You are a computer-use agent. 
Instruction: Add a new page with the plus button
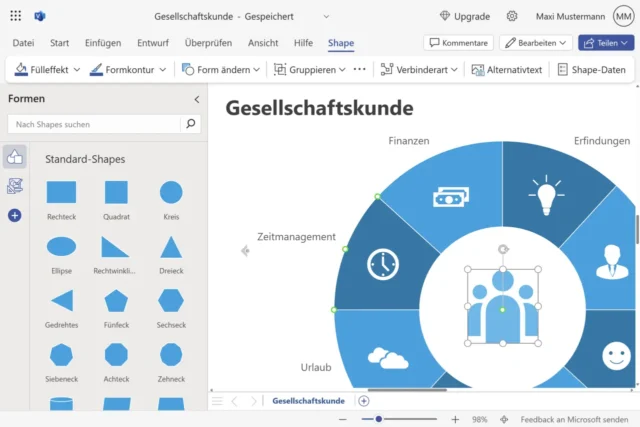[364, 401]
